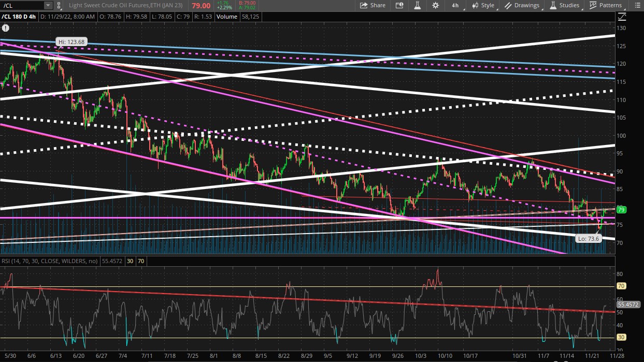Image resolution: width=644 pixels, height=362 pixels.
Task: Click the candlestick Style icon
Action: tap(475, 5)
